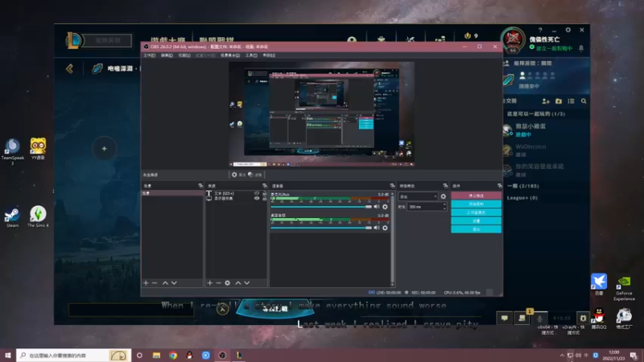The image size is (644, 362).
Task: Add a new scene with the Scenes plus button
Action: coord(146,283)
